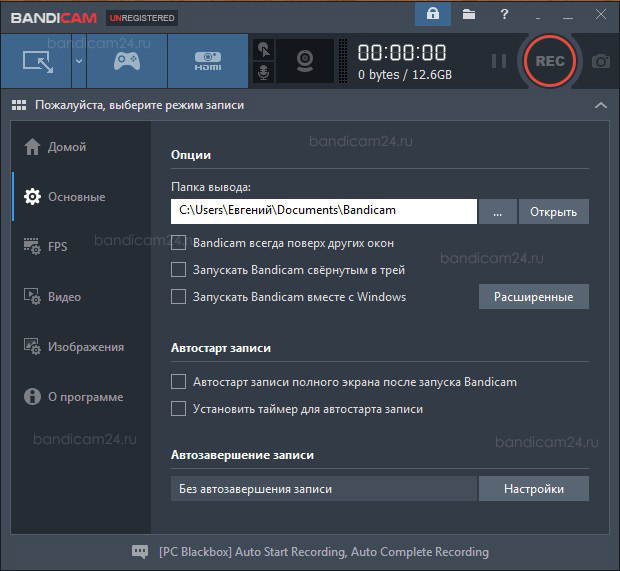620x571 pixels.
Task: Open the Домой tab
Action: coord(81,147)
